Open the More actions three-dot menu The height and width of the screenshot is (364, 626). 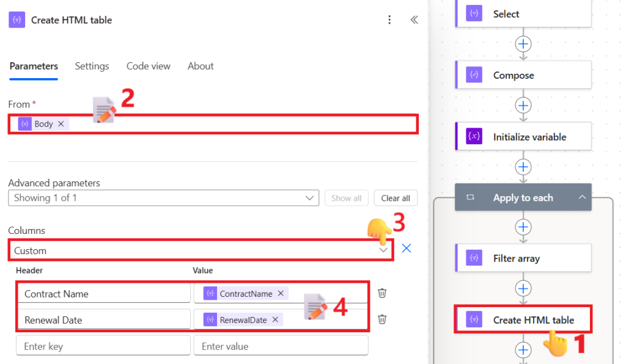389,20
